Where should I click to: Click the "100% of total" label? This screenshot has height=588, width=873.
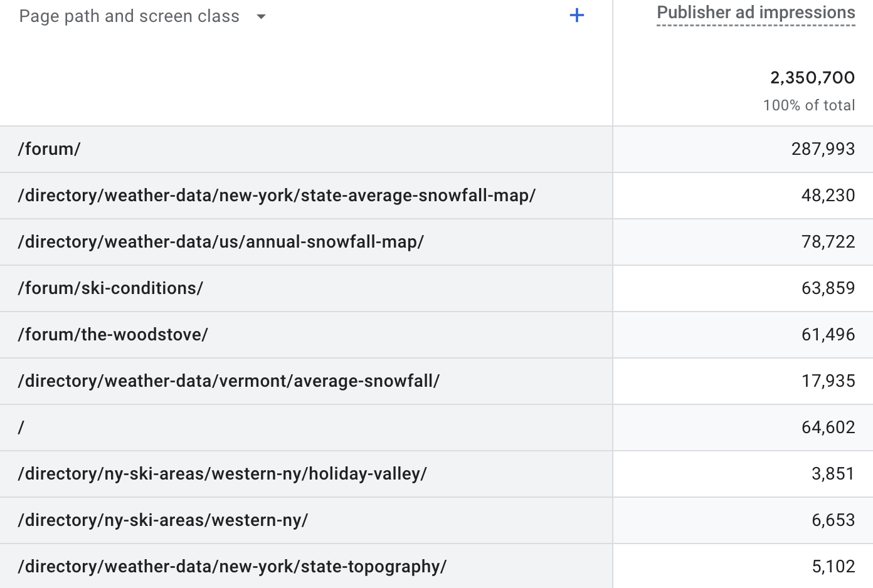click(x=808, y=105)
